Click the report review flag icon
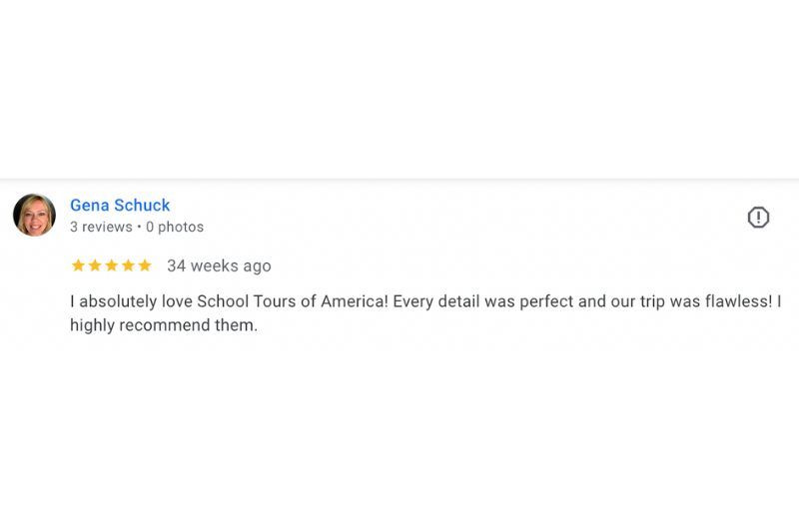 point(758,218)
